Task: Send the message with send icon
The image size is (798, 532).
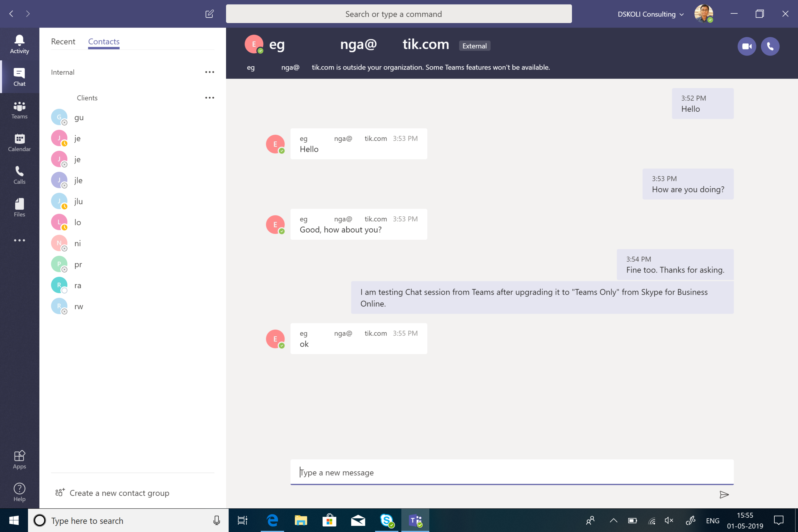Action: 724,494
